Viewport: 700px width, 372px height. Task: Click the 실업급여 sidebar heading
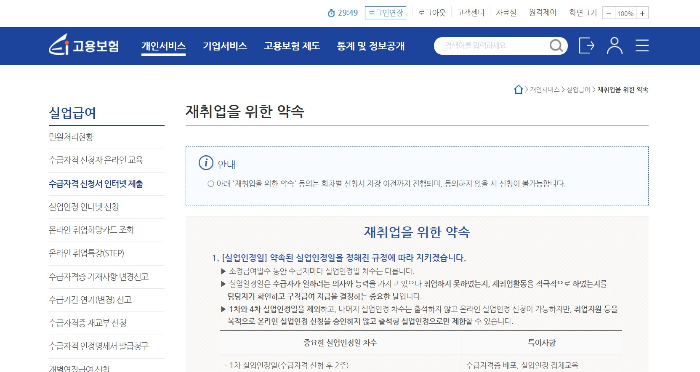(72, 113)
